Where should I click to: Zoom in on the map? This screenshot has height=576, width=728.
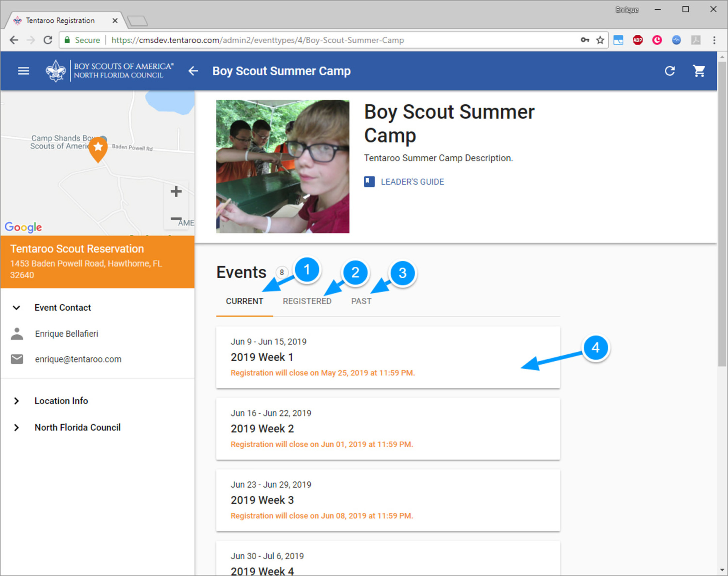[x=176, y=192]
